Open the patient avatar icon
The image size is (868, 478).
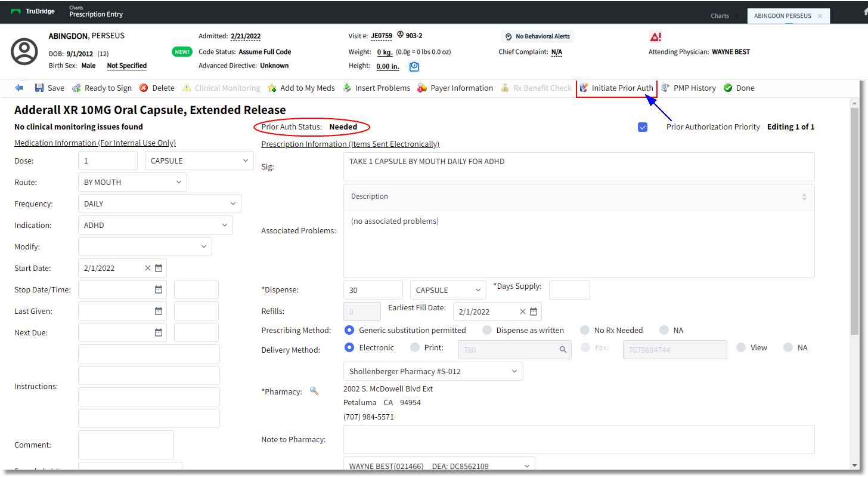tap(24, 51)
